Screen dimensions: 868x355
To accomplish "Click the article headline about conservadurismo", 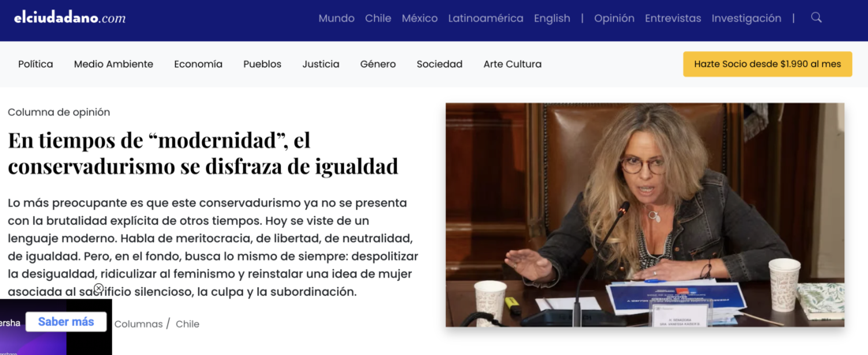I will point(203,153).
